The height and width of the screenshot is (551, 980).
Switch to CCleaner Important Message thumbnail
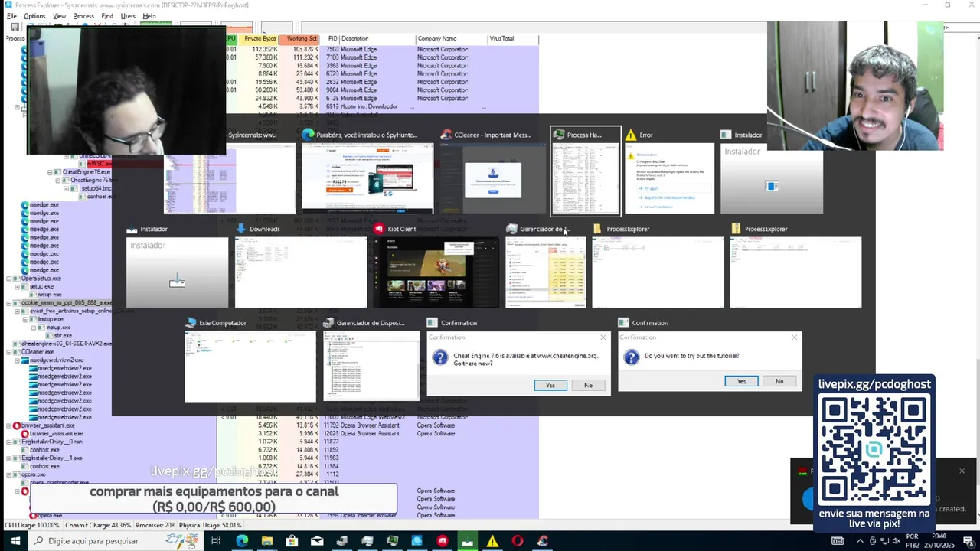tap(493, 178)
